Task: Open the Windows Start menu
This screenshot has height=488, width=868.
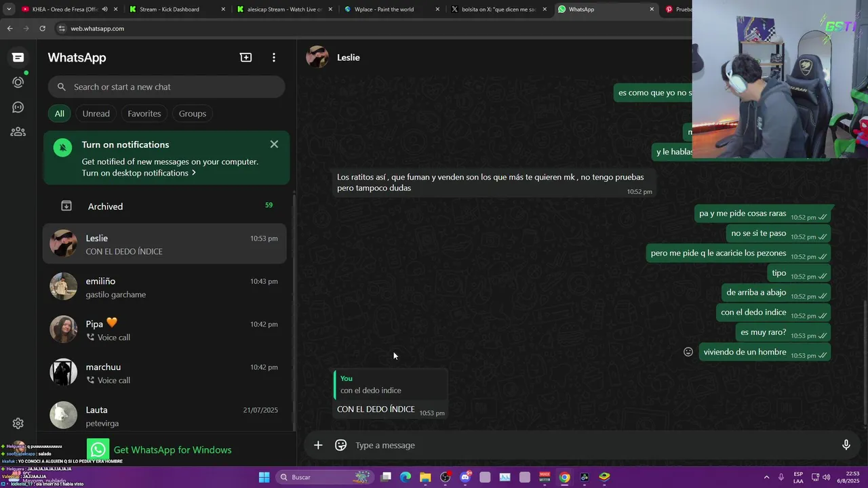Action: (x=264, y=477)
